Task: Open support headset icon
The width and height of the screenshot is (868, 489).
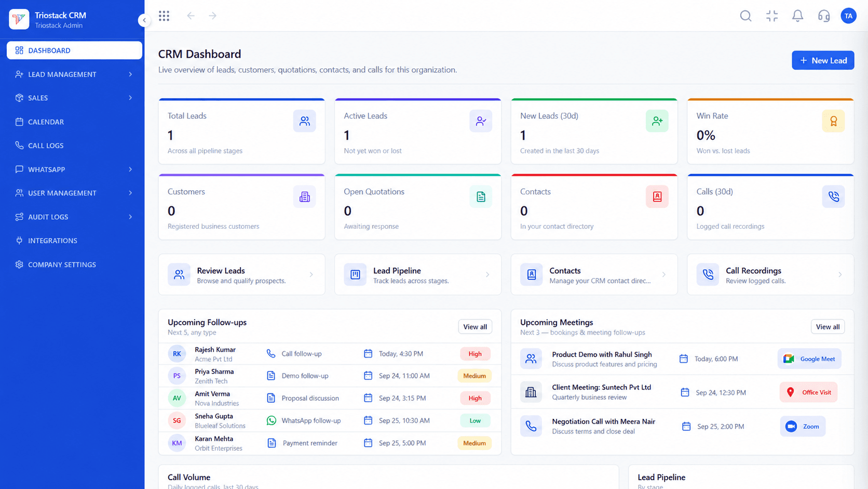Action: [824, 16]
